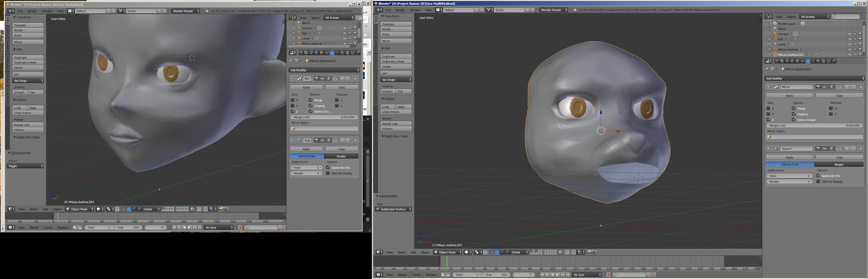
Task: Toggle Optimal Display checkbox in right window
Action: click(818, 181)
